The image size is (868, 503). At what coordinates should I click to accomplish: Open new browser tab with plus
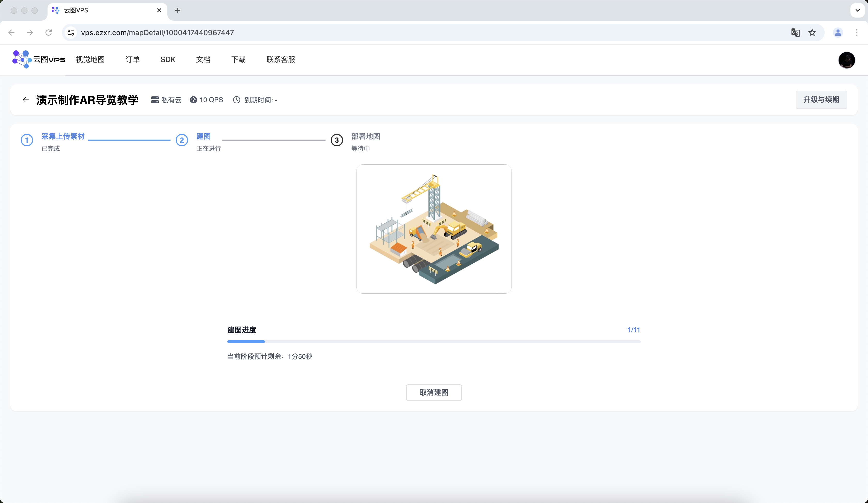tap(178, 10)
